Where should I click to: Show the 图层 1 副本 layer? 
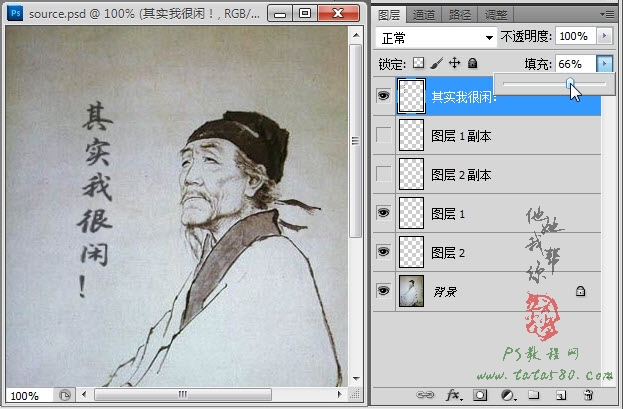point(383,135)
